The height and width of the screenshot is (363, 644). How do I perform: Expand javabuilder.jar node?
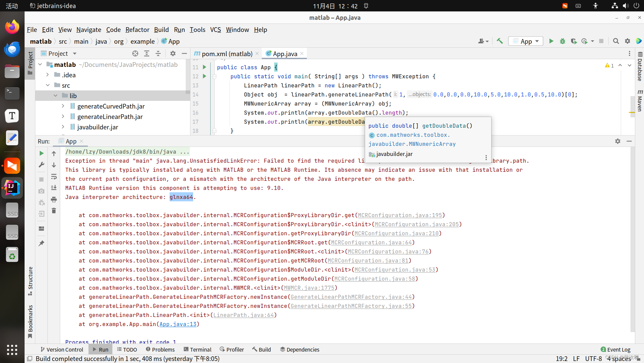tap(63, 127)
